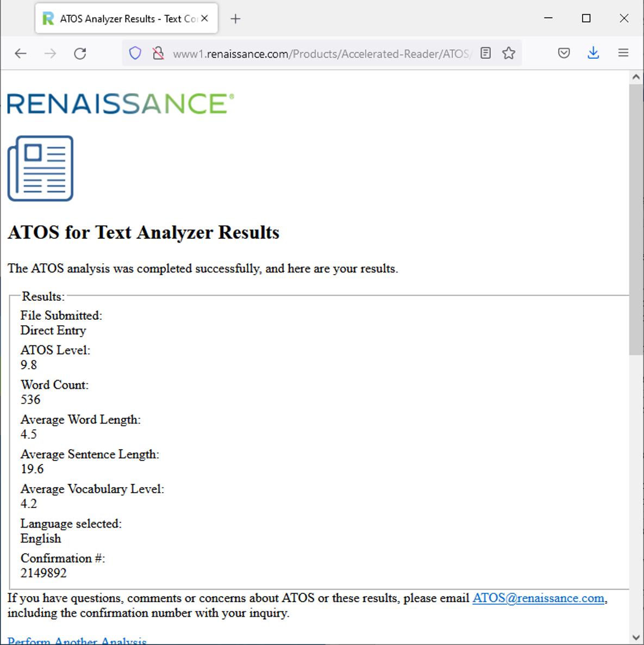Viewport: 644px width, 645px height.
Task: Click the ATOS for Text Analyzer Results heading
Action: pos(143,232)
